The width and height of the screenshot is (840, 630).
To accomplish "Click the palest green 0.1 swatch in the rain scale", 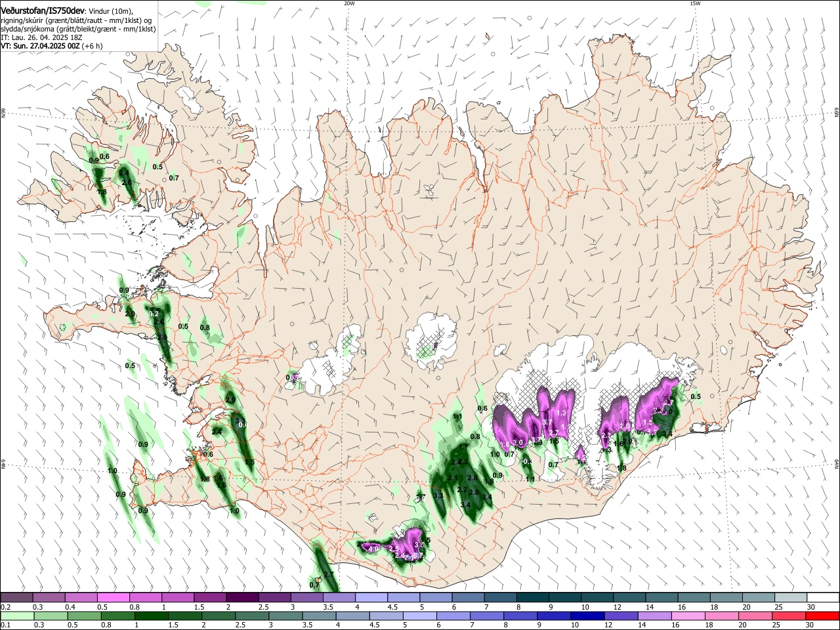I will pyautogui.click(x=17, y=616).
